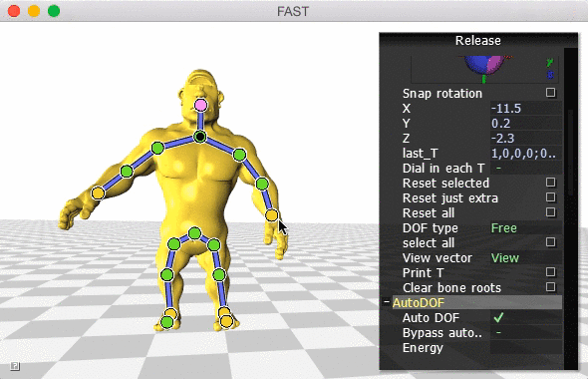Select the green toe joint on the view's left foot
This screenshot has height=379, width=588.
point(166,322)
